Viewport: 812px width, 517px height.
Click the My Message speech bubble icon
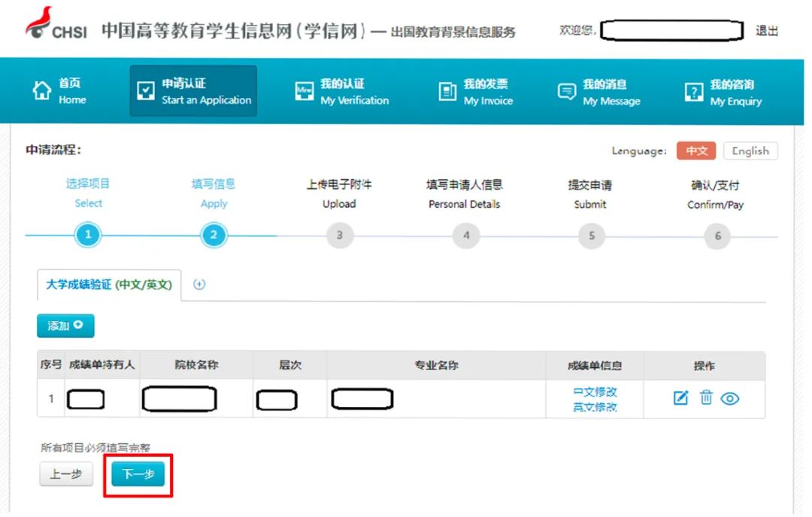click(566, 92)
